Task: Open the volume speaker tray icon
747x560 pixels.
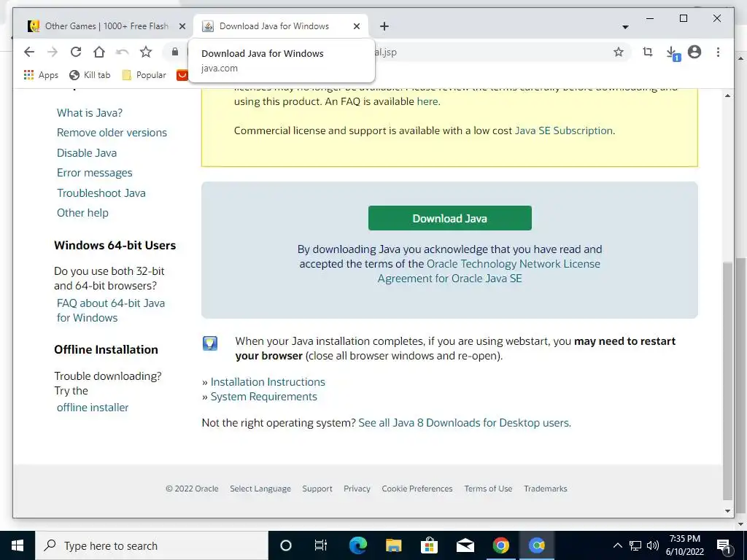Action: [x=653, y=545]
